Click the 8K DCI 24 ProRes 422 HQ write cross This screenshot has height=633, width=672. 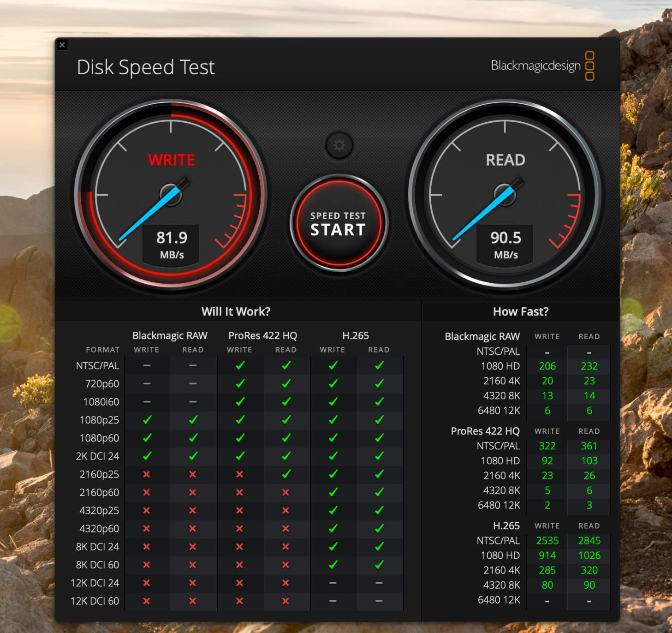(239, 547)
